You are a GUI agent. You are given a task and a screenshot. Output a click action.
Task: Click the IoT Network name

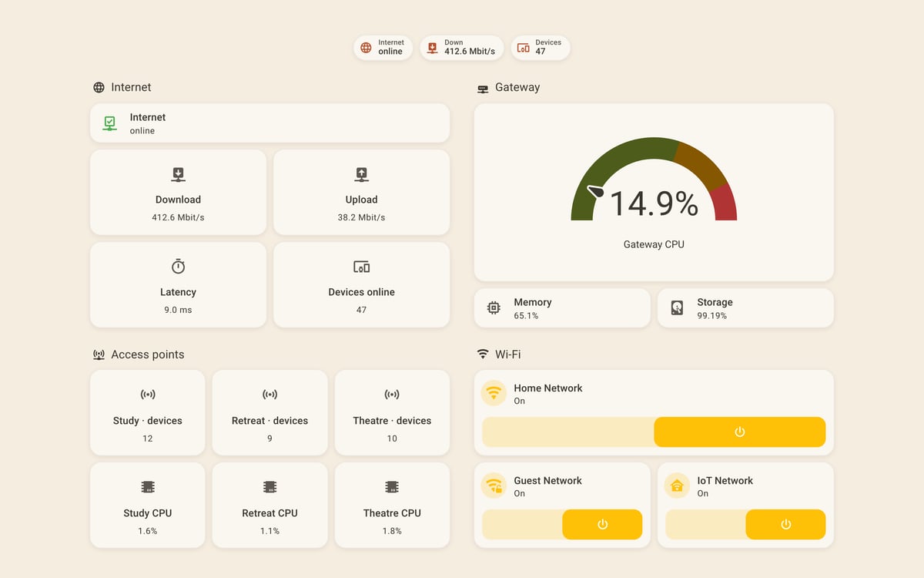(x=725, y=480)
